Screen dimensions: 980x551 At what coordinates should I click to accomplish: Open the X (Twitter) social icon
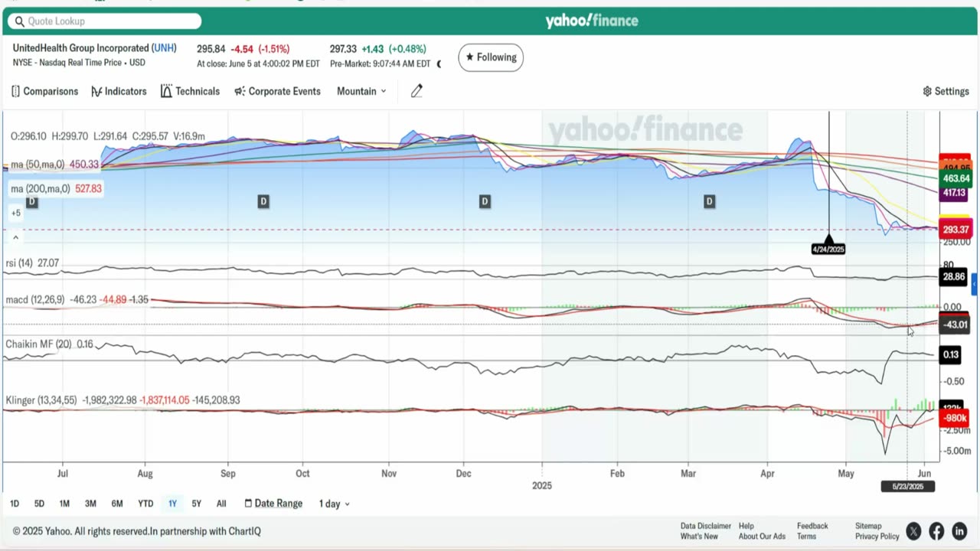913,531
